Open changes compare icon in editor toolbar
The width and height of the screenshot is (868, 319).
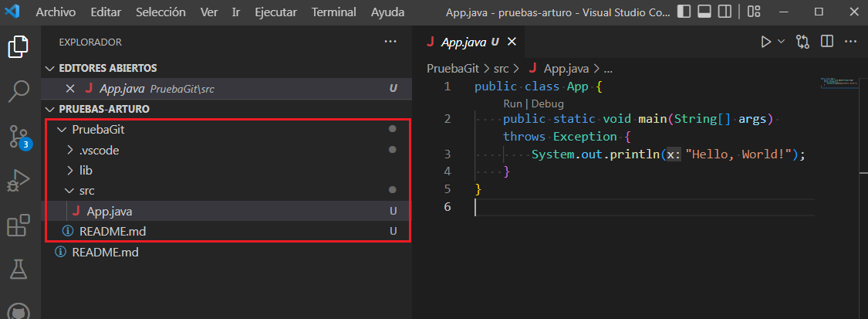coord(802,42)
